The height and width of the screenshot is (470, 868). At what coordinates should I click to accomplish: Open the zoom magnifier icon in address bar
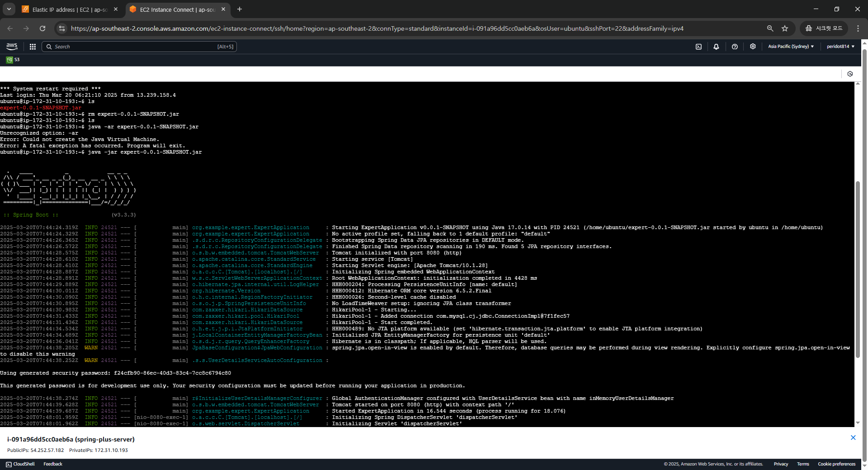(770, 28)
